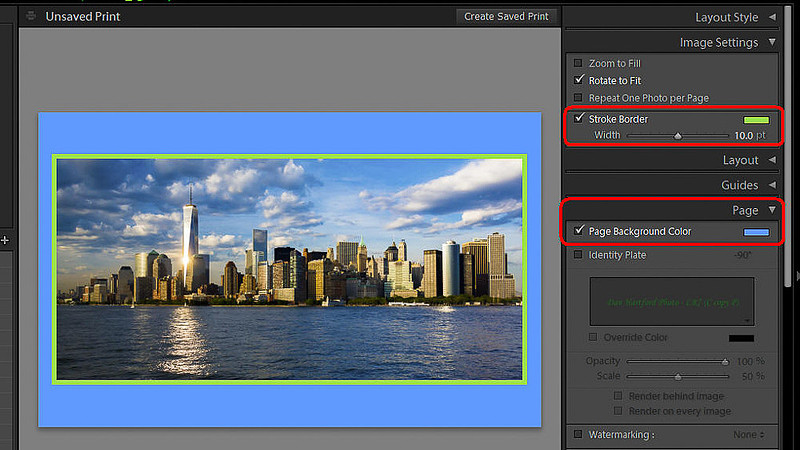
Task: Click the plus icon on left panel
Action: coord(5,240)
